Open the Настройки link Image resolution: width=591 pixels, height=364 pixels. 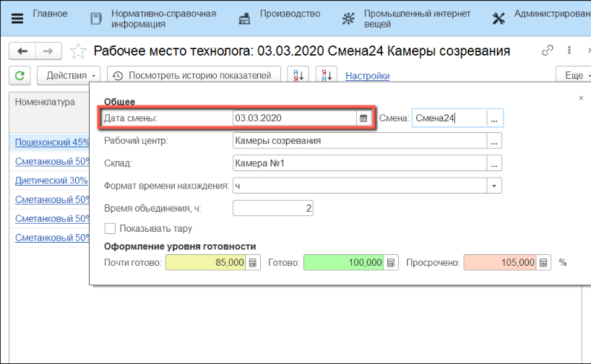tap(368, 76)
